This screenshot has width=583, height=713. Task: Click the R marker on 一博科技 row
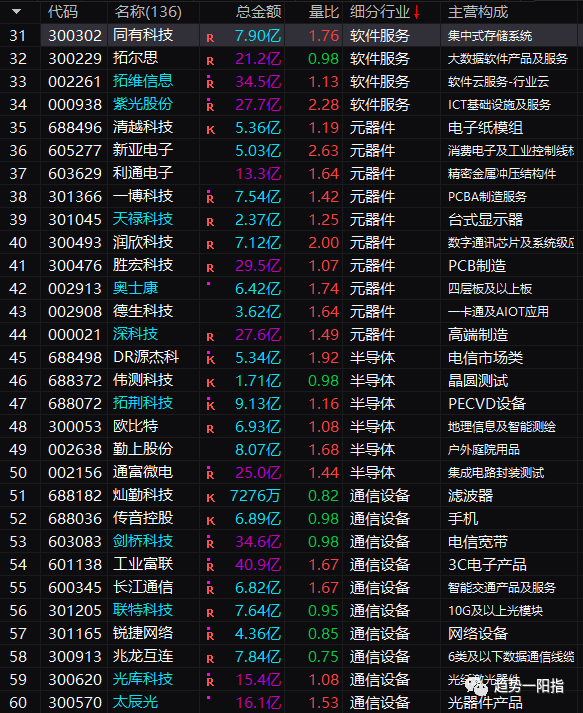(210, 199)
